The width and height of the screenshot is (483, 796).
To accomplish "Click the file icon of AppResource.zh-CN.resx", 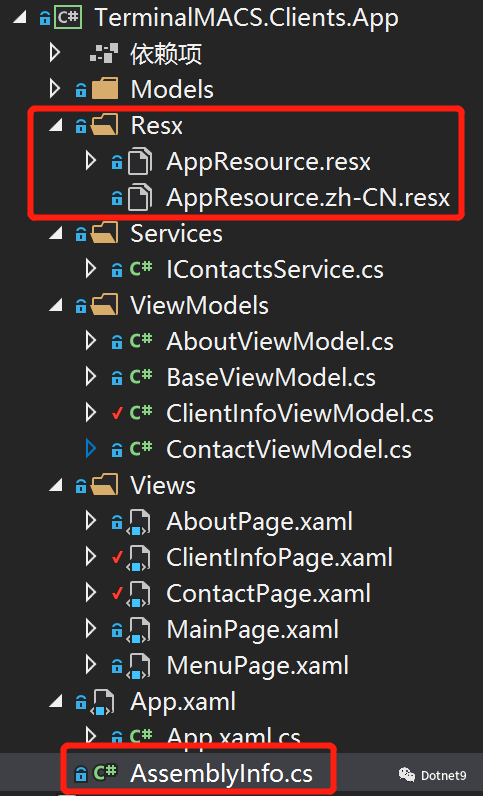I will [x=139, y=197].
